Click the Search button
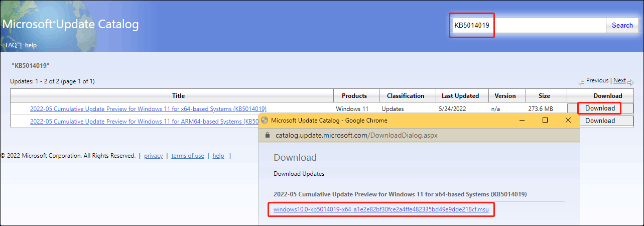 click(x=622, y=25)
